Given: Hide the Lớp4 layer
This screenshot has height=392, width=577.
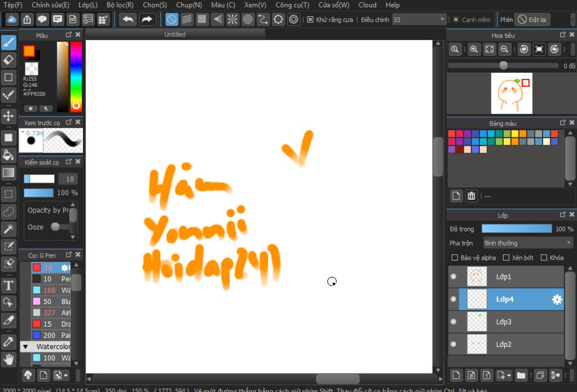Looking at the screenshot, I should point(454,299).
